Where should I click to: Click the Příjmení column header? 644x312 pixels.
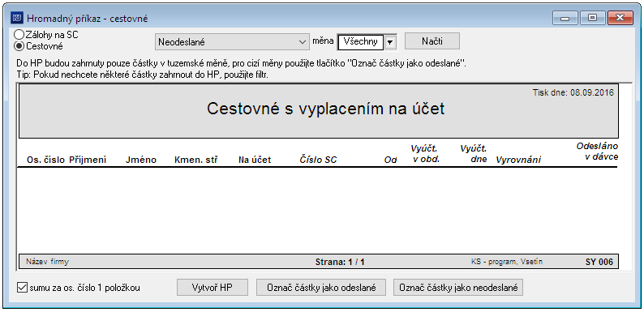click(x=88, y=160)
